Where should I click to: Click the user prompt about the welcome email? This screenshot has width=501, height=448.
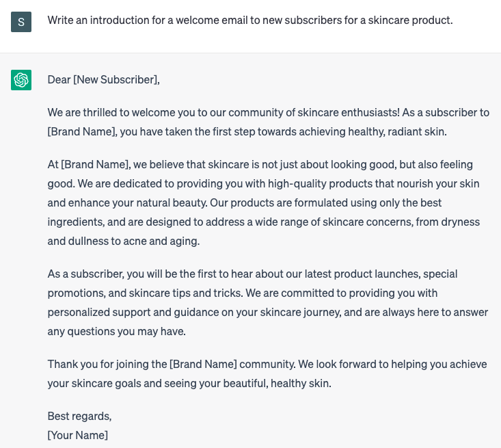249,21
